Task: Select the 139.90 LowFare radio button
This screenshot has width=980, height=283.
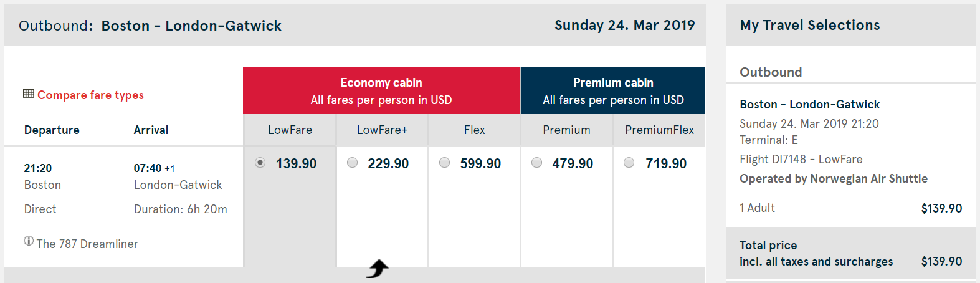Action: (x=260, y=163)
